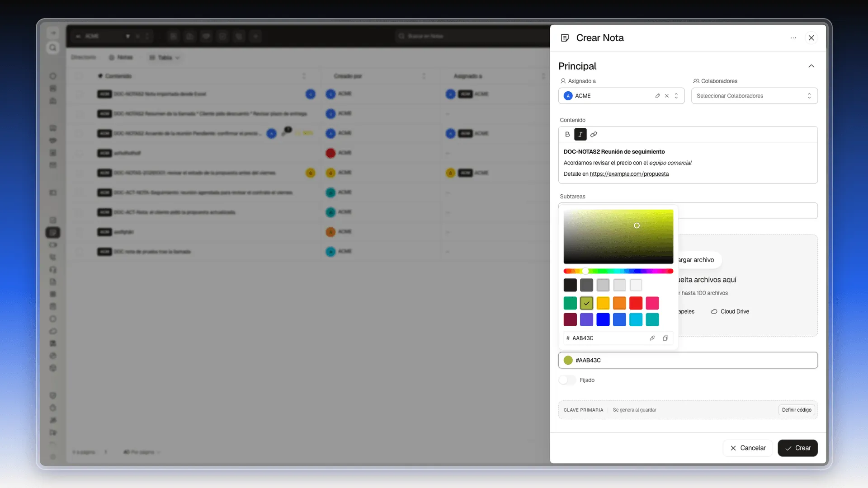The image size is (868, 488).
Task: Select the purple color swatch
Action: click(x=586, y=319)
